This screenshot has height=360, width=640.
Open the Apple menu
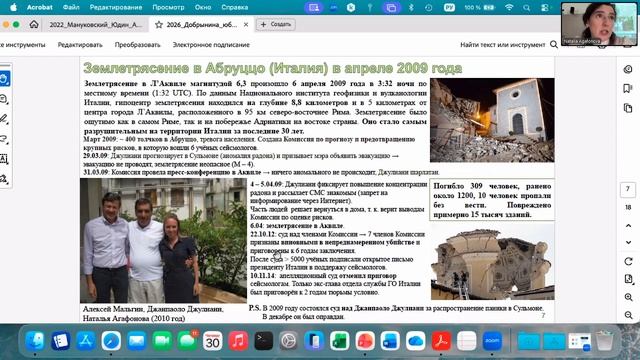pyautogui.click(x=13, y=7)
